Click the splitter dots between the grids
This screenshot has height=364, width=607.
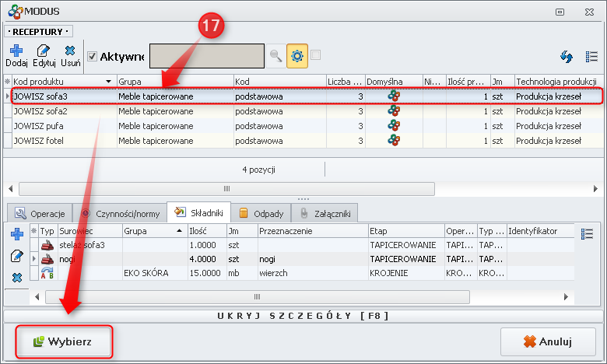[303, 199]
